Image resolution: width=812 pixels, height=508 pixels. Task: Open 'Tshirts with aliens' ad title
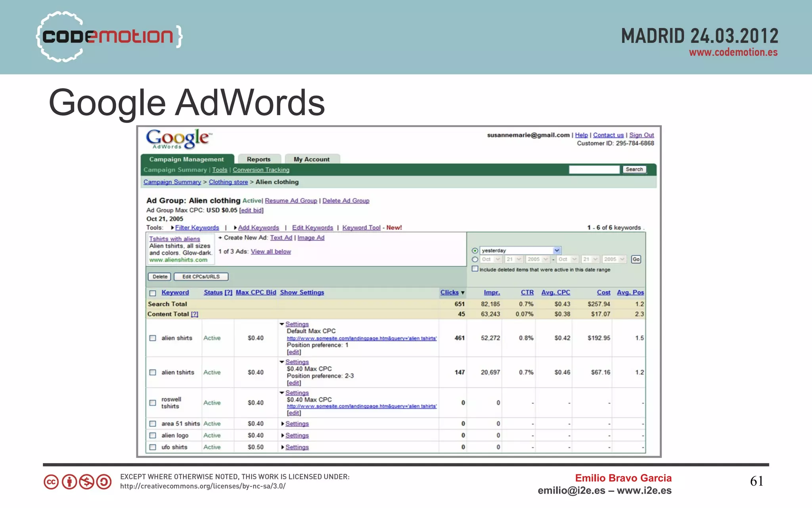174,239
